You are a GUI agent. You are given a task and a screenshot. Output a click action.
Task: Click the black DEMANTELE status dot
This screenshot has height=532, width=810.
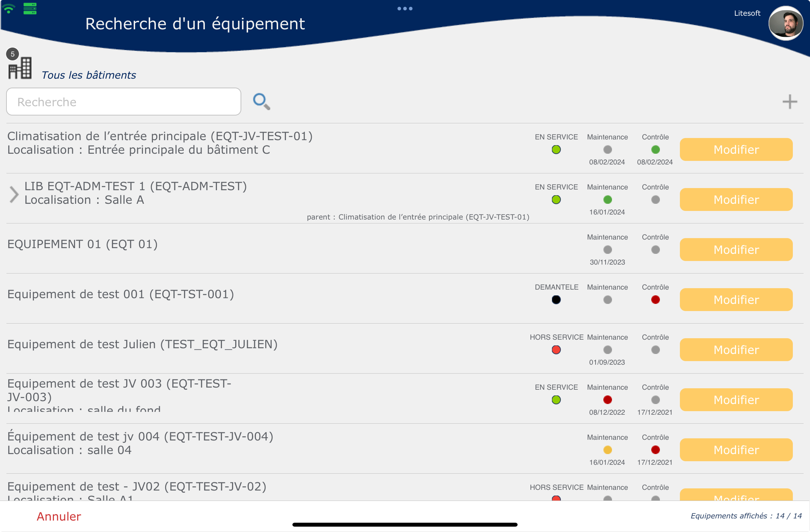556,300
